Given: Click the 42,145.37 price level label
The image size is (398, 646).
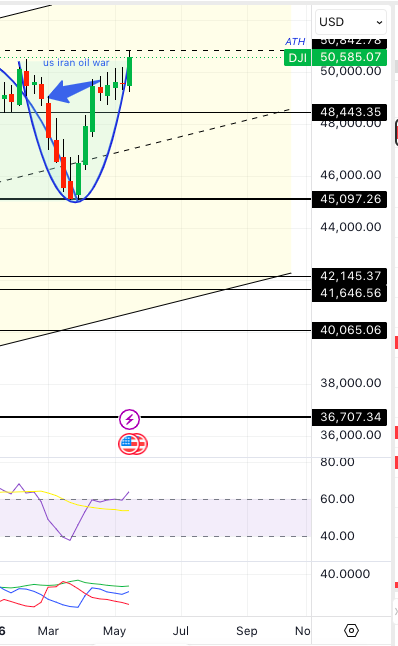Looking at the screenshot, I should pyautogui.click(x=349, y=276).
